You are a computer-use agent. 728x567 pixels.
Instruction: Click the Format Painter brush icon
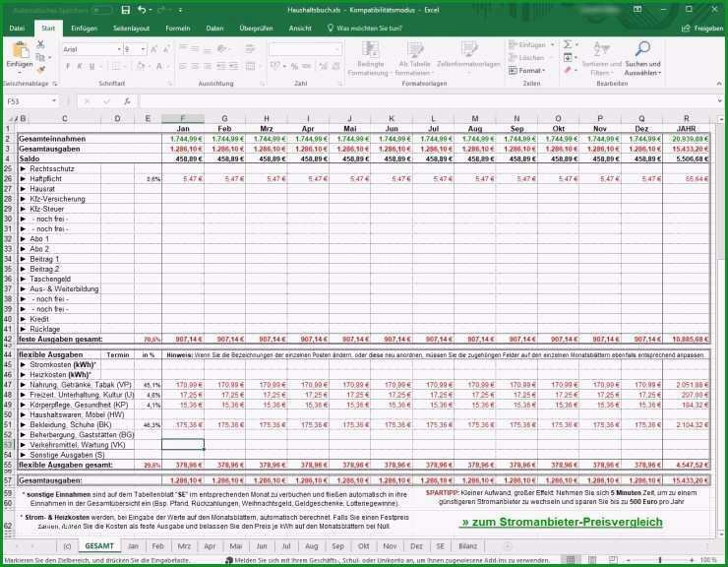coord(40,70)
